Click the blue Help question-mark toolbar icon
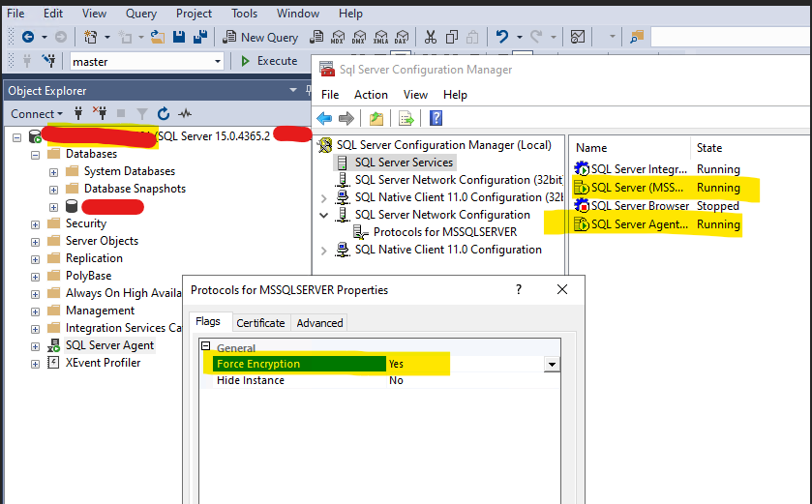The width and height of the screenshot is (812, 504). [436, 118]
